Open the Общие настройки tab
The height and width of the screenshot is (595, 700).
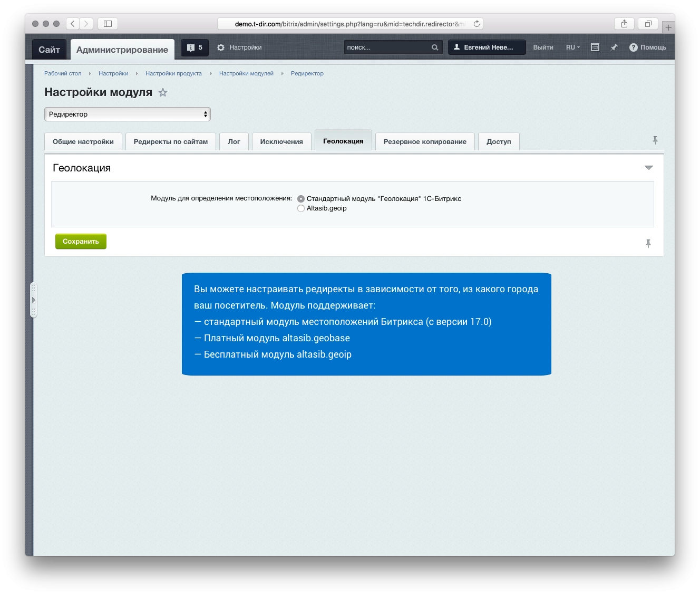click(x=83, y=141)
